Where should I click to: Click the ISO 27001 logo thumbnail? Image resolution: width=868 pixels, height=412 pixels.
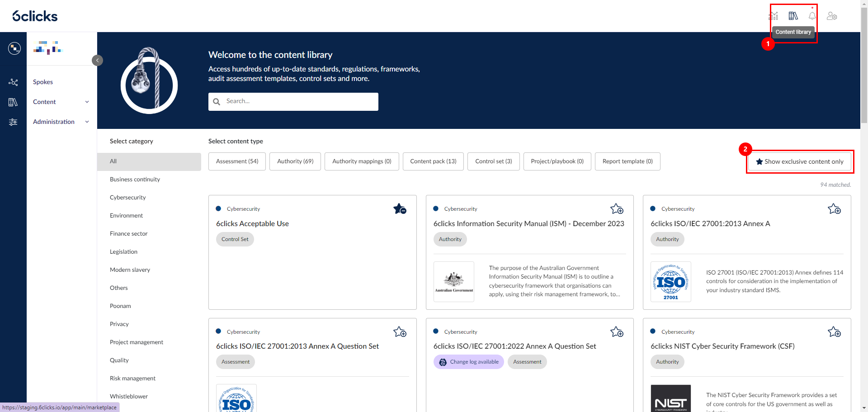pyautogui.click(x=671, y=282)
